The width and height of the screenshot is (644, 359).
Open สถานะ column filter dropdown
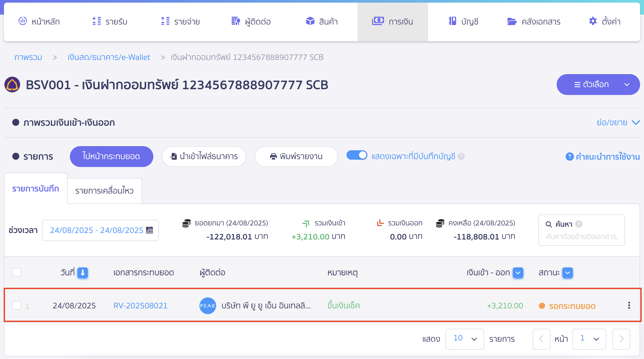point(568,273)
